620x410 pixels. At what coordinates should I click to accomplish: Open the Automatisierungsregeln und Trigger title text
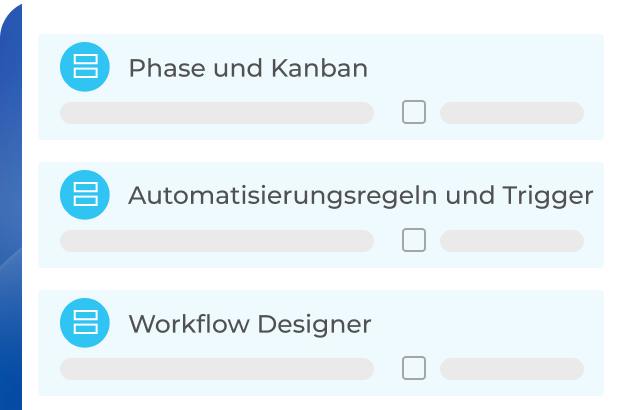pos(360,196)
